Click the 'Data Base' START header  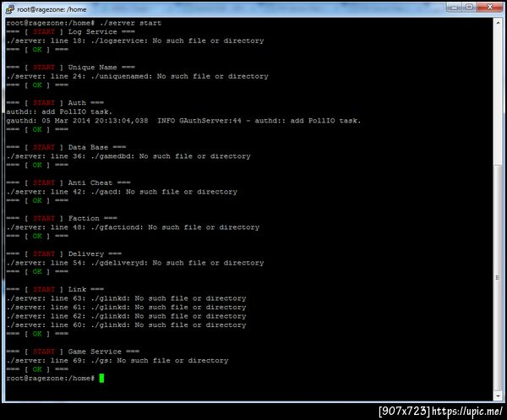pyautogui.click(x=66, y=147)
